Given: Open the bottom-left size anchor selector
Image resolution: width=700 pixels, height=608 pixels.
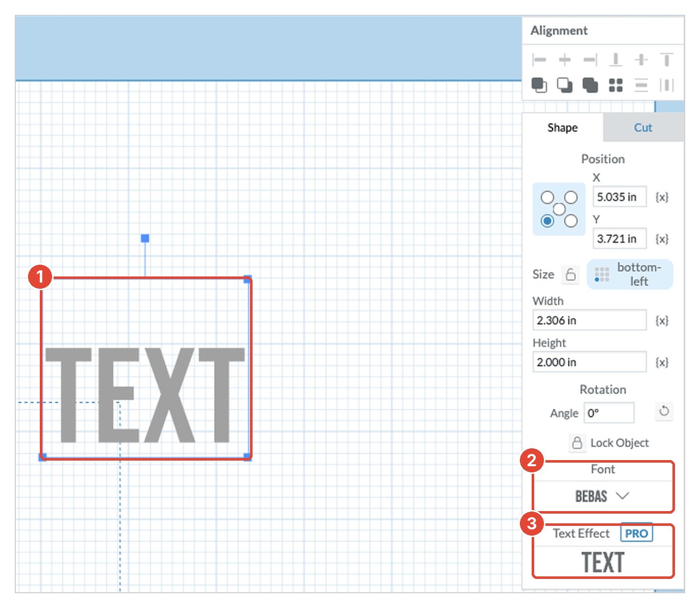Looking at the screenshot, I should pos(630,274).
